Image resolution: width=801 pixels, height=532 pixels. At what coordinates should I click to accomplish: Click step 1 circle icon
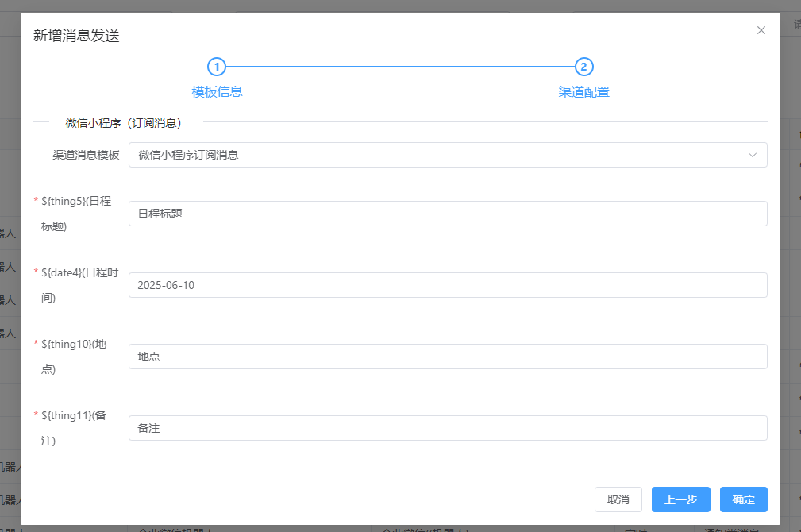217,67
